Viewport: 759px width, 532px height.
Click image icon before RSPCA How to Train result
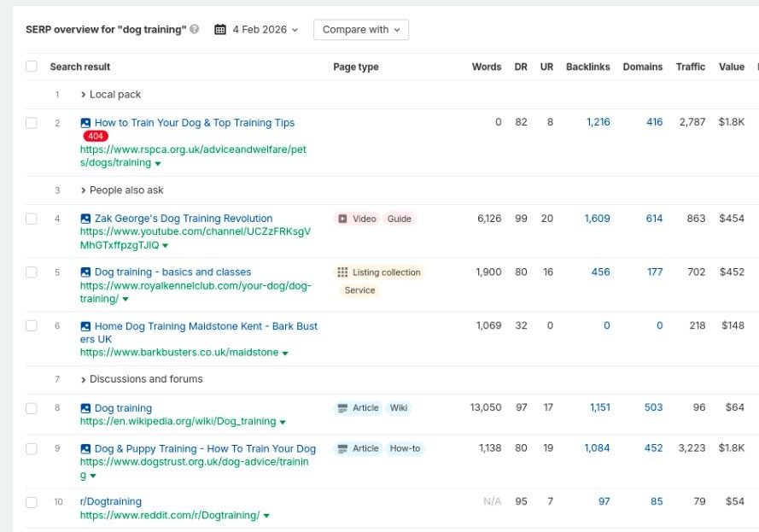[85, 123]
